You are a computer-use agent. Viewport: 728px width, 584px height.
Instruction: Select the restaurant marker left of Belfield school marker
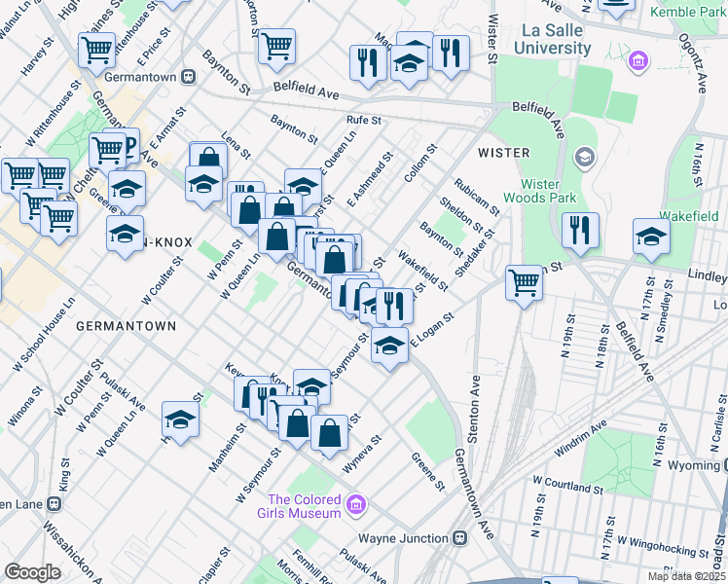368,64
